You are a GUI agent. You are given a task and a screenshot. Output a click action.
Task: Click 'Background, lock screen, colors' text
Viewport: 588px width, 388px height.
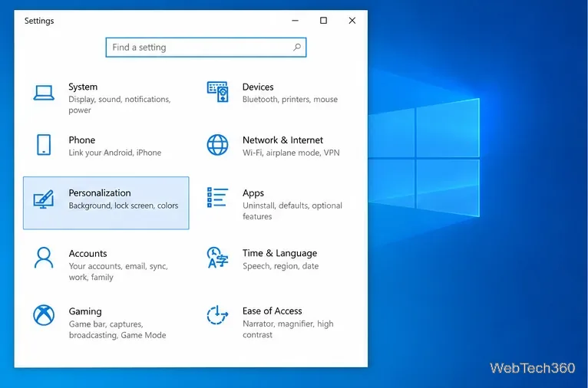coord(124,206)
